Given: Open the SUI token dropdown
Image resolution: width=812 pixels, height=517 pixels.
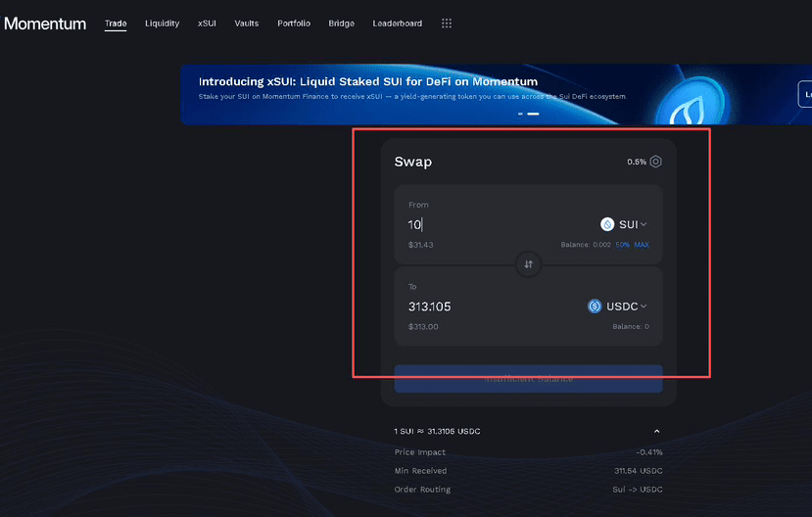Looking at the screenshot, I should (625, 224).
